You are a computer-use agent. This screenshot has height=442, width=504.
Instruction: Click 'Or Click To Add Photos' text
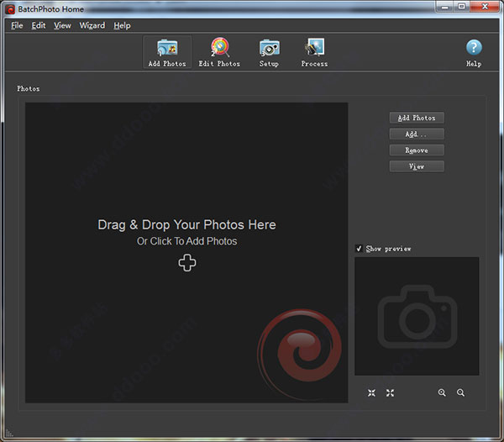(186, 241)
